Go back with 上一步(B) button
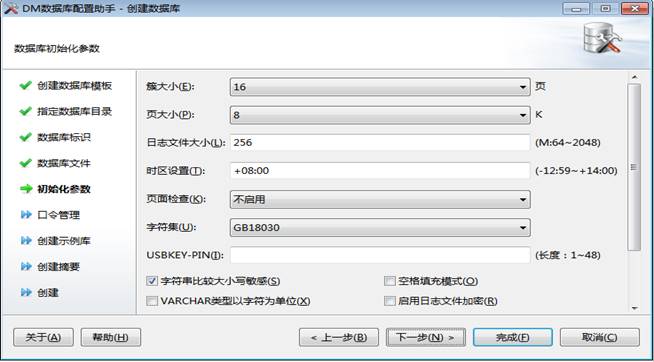The image size is (654, 362). pos(339,337)
